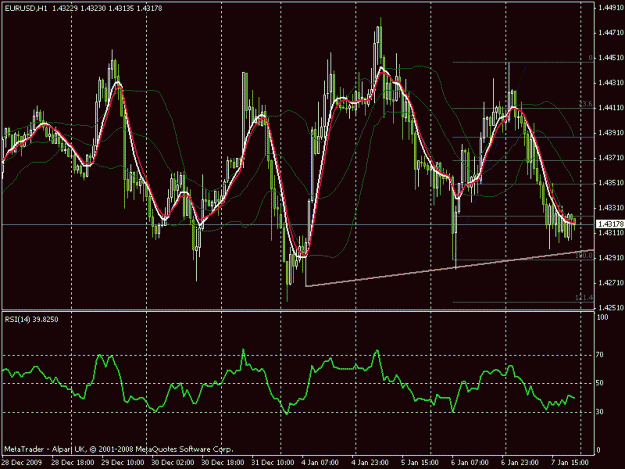Select the Fibonacci 121.4 level label
This screenshot has height=469, width=625.
click(x=584, y=298)
